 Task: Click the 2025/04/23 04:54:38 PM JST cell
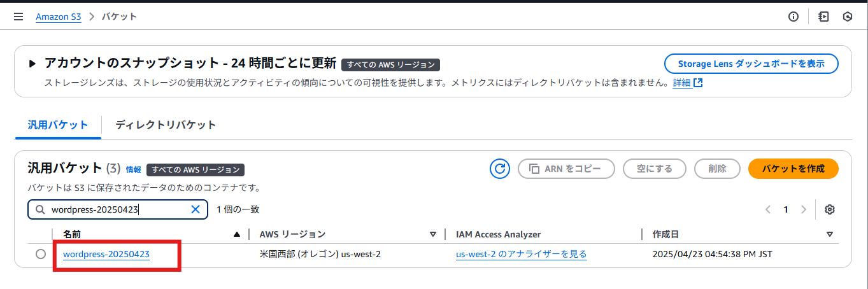tap(712, 254)
